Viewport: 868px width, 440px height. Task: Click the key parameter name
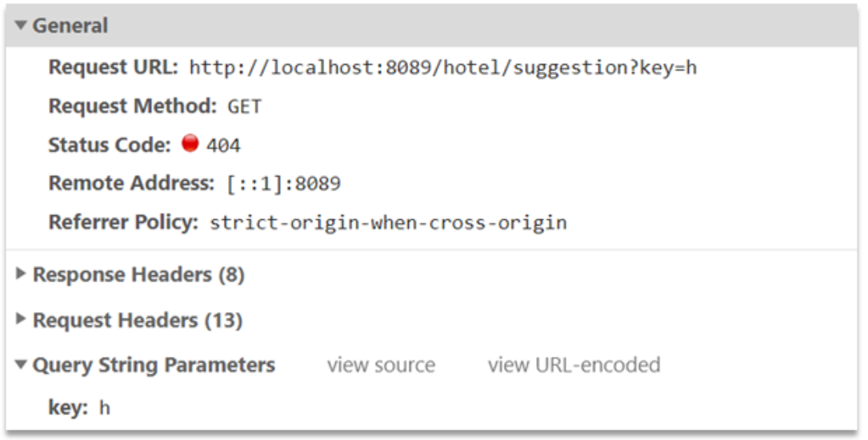[x=67, y=407]
